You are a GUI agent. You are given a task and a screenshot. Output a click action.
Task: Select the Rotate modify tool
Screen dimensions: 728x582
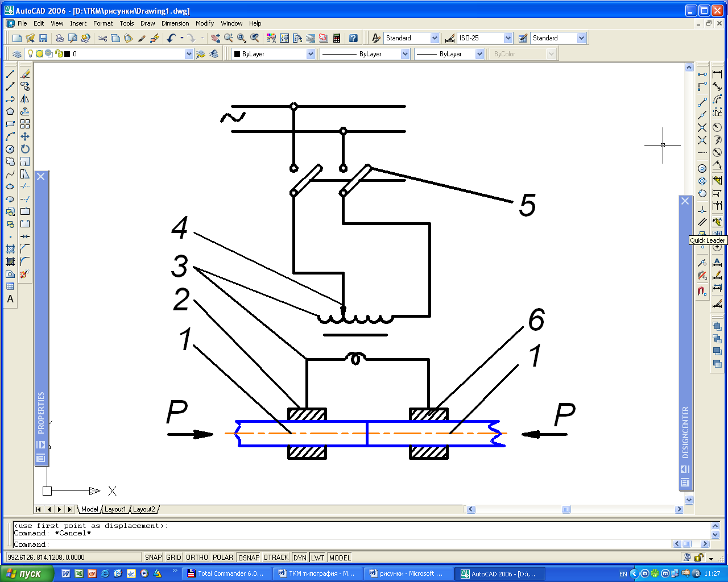coord(25,149)
